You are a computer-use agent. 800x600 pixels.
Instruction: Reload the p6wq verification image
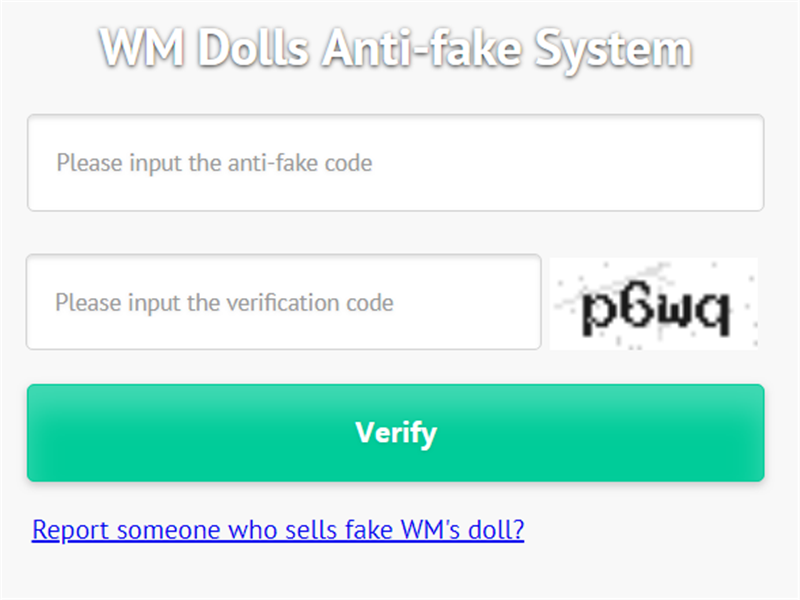click(654, 303)
